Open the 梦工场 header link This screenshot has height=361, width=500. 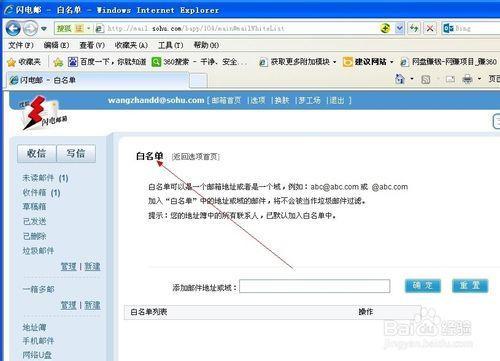tap(309, 100)
